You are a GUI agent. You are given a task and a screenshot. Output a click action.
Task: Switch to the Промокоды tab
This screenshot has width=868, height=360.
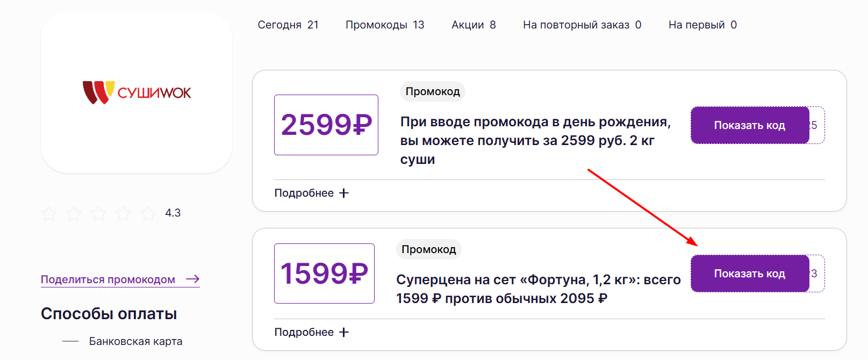click(x=385, y=24)
